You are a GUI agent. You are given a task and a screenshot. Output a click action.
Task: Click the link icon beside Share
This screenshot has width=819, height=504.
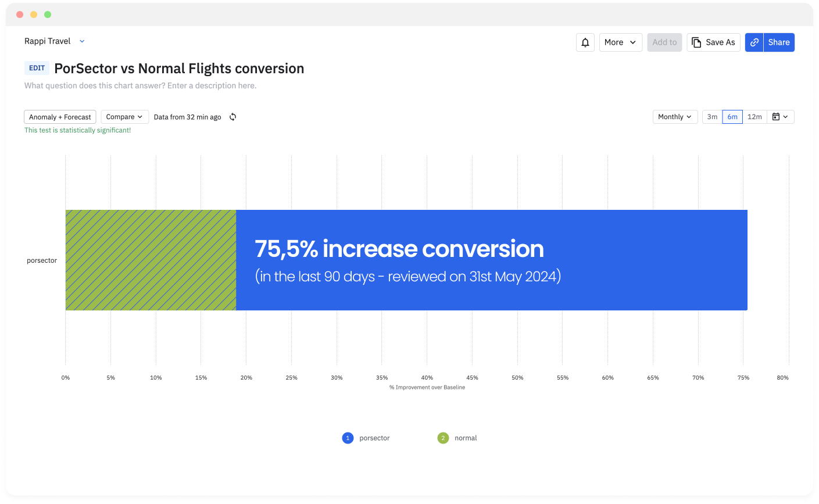[x=754, y=42]
